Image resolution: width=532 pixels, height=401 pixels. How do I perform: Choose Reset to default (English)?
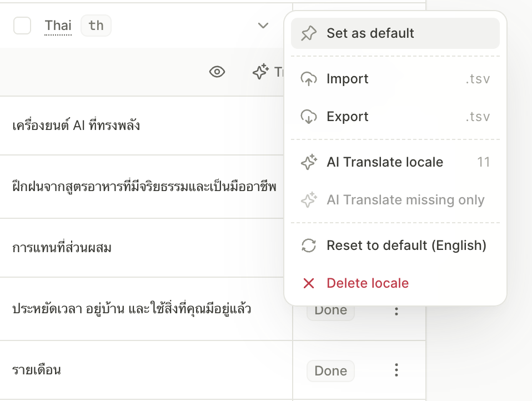[395, 245]
